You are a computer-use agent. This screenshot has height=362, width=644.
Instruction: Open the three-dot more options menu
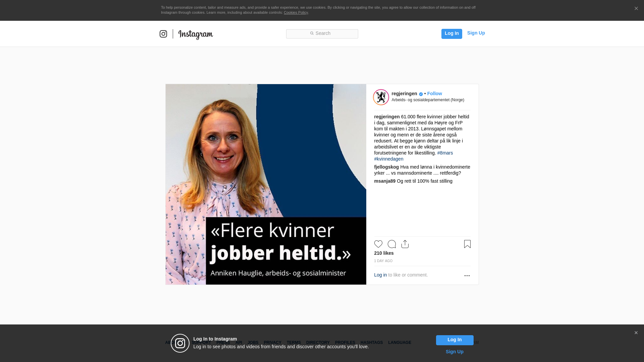click(x=467, y=276)
